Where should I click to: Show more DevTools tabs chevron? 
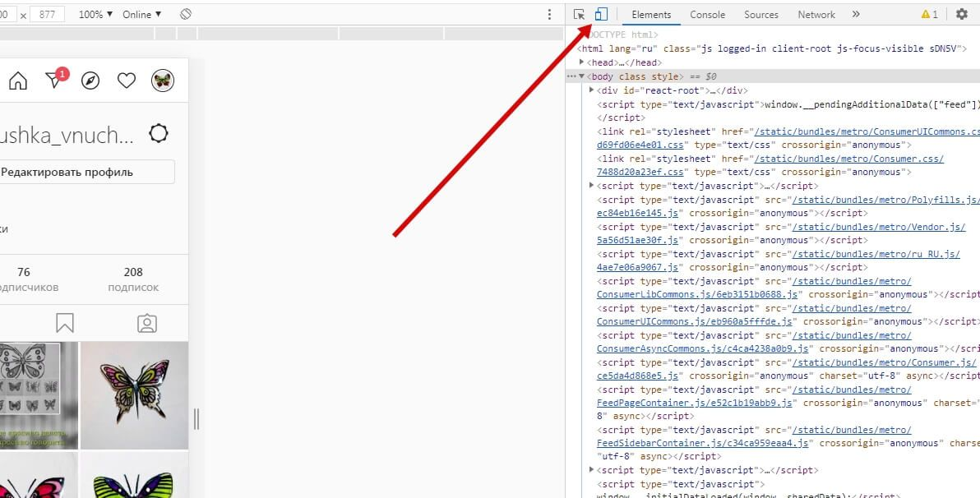coord(856,14)
